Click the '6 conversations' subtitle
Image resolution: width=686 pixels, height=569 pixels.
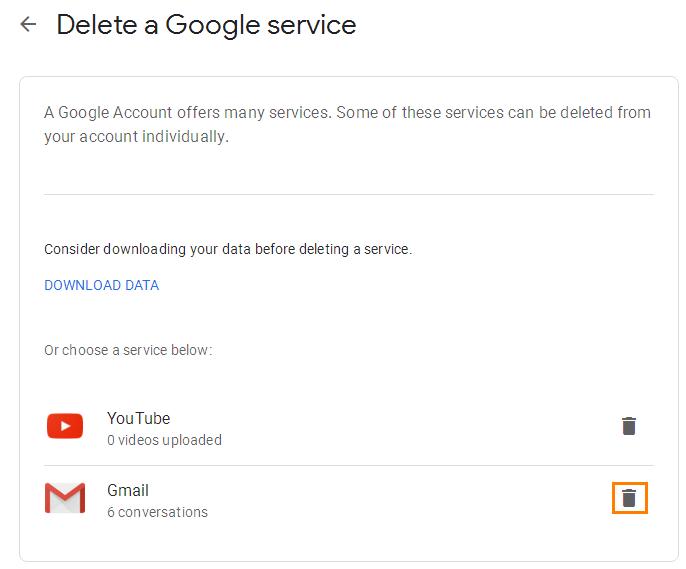158,512
